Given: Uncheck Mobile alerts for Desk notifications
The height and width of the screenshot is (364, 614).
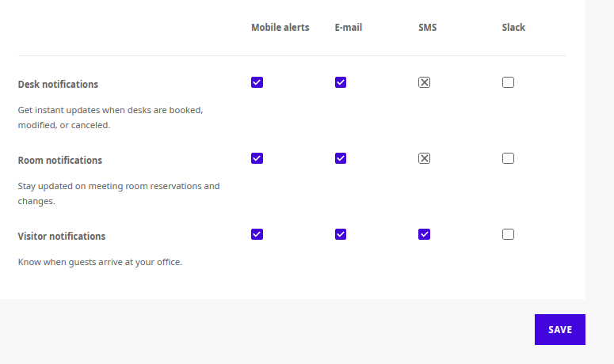Looking at the screenshot, I should pyautogui.click(x=257, y=82).
